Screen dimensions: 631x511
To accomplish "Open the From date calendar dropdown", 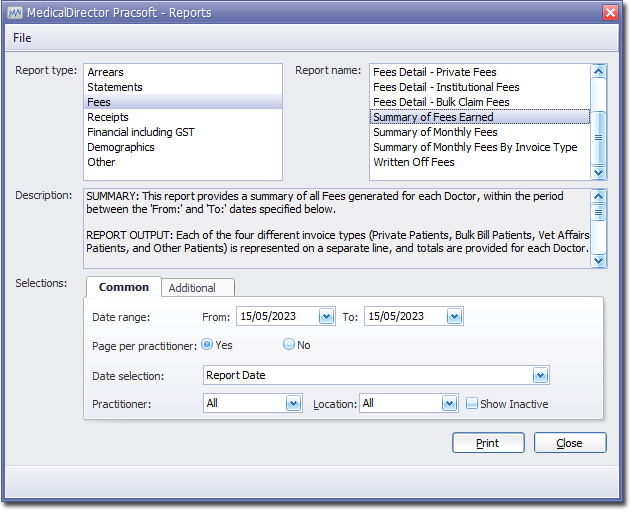I will coord(326,316).
